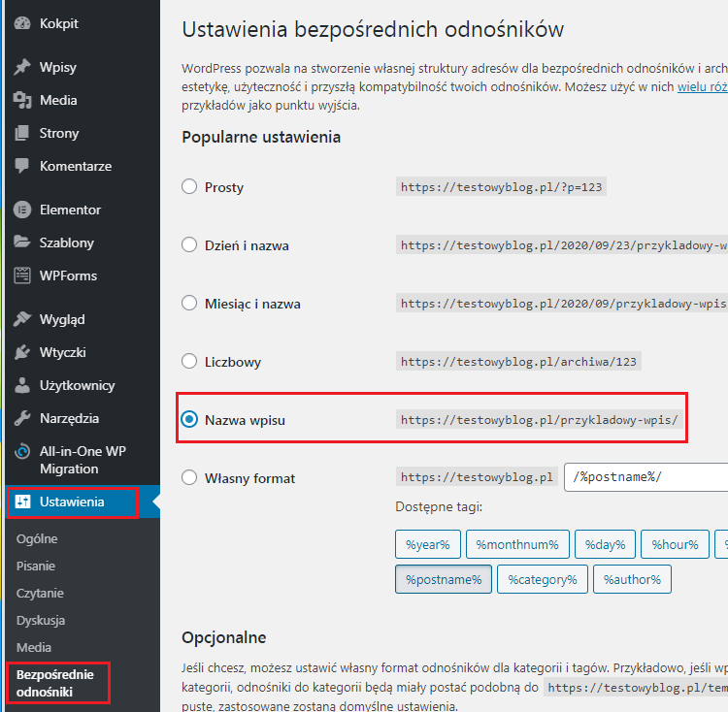The width and height of the screenshot is (728, 712).
Task: Open the Elementor icon in sidebar
Action: [x=22, y=210]
